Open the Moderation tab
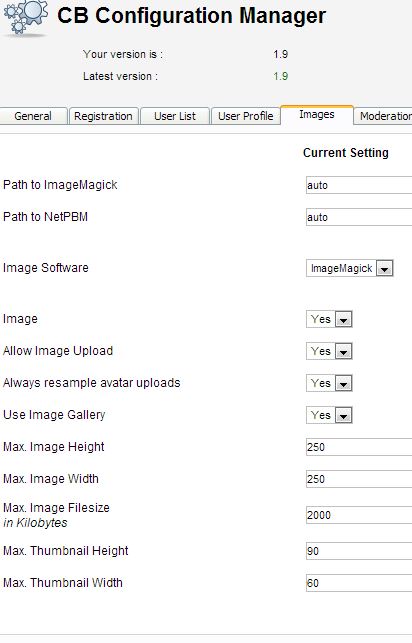 pos(384,116)
